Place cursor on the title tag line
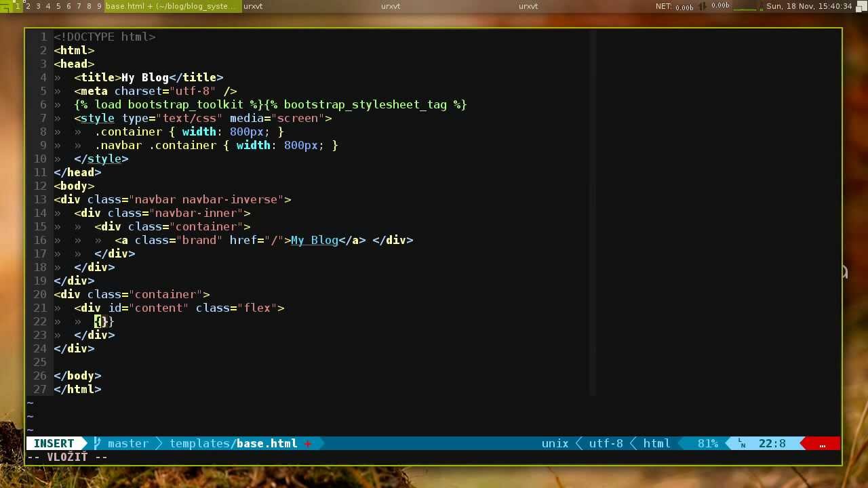This screenshot has height=488, width=868. pyautogui.click(x=149, y=77)
